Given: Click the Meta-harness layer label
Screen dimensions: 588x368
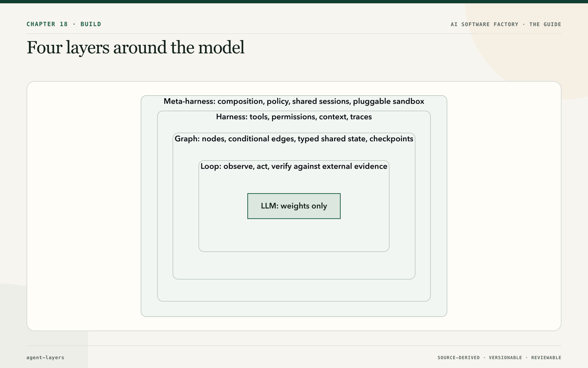Looking at the screenshot, I should click(294, 102).
